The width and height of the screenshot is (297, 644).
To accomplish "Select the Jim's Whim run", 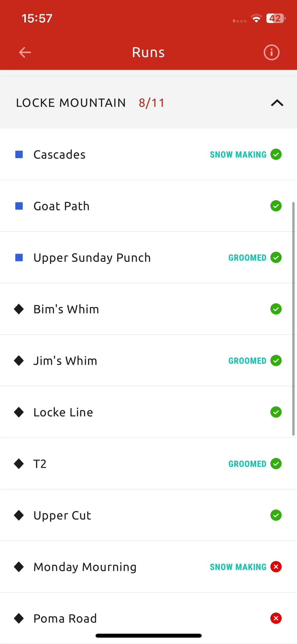I will coord(148,360).
